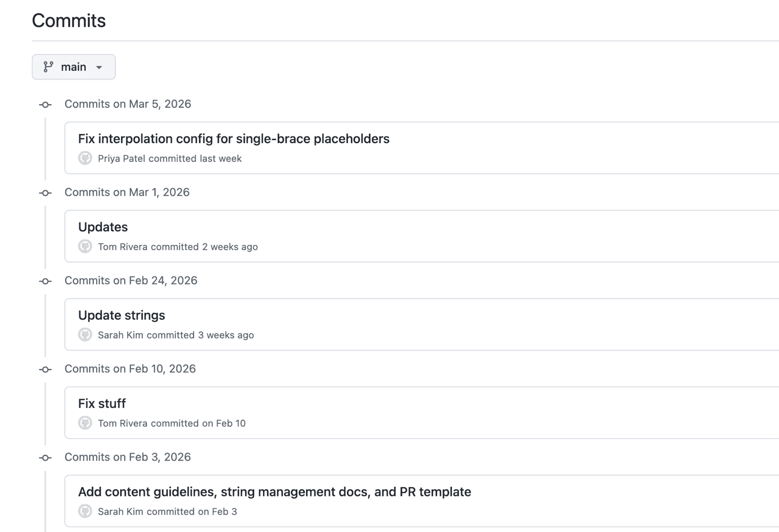This screenshot has width=779, height=532.
Task: Click the commit node icon beside Feb 3, 2026
Action: coord(45,457)
